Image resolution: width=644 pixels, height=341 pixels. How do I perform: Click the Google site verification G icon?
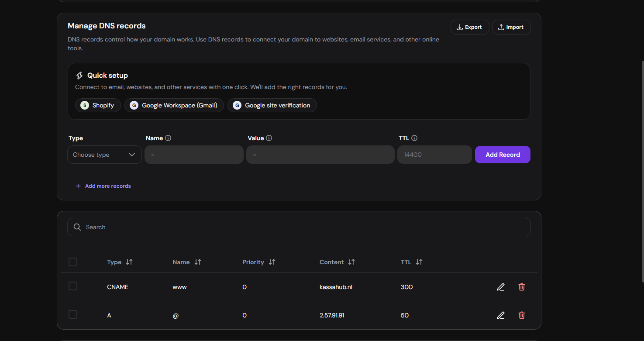(x=237, y=105)
